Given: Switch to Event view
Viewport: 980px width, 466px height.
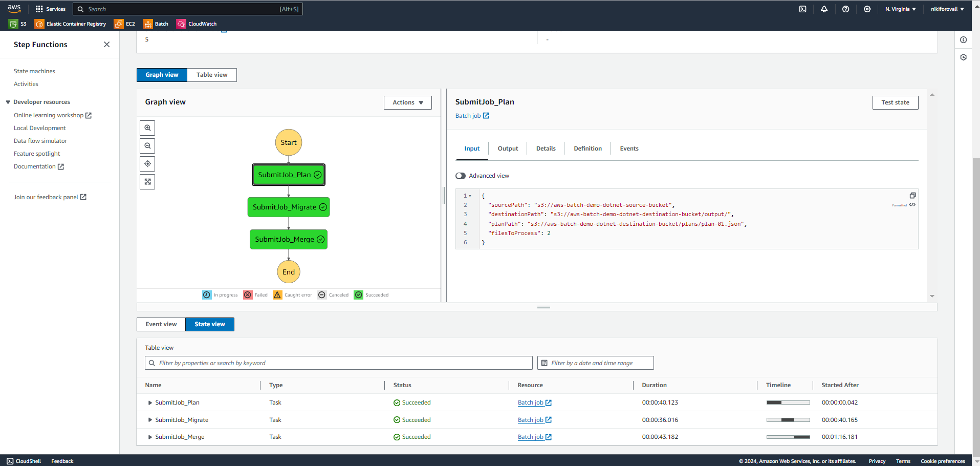Looking at the screenshot, I should (x=161, y=324).
